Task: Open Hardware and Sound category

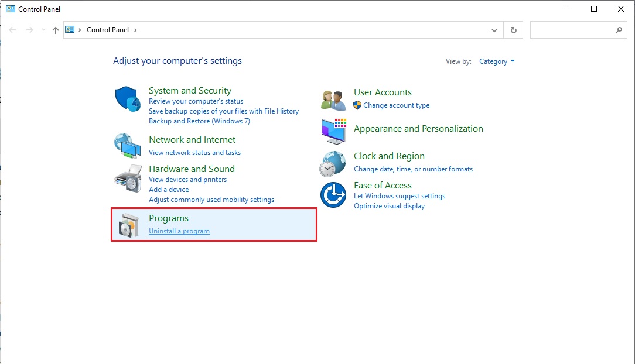Action: click(x=192, y=169)
